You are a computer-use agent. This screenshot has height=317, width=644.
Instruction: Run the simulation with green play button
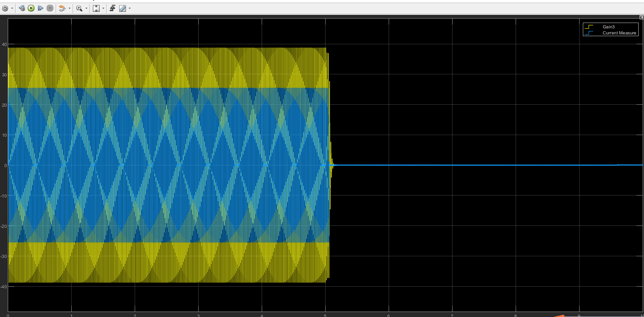click(31, 8)
